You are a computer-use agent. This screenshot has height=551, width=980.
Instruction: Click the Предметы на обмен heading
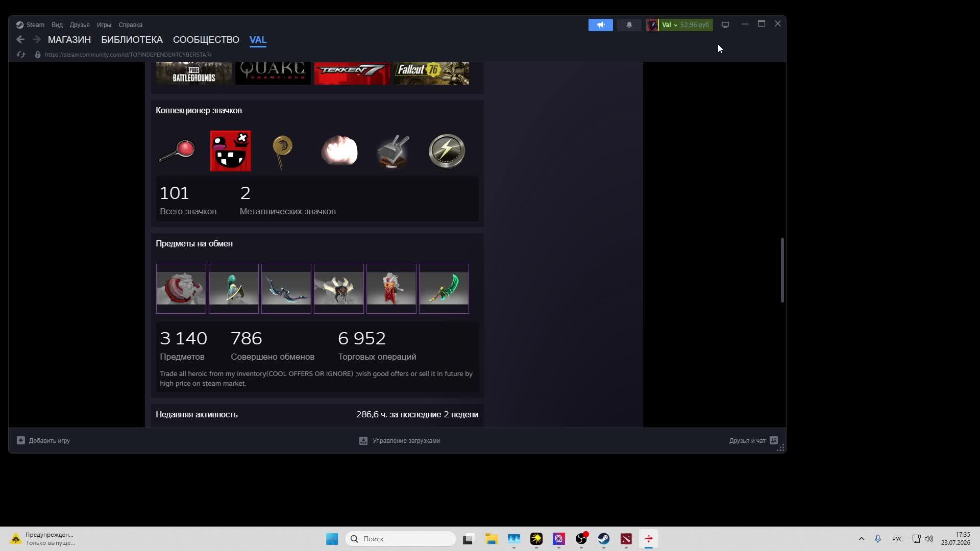[x=194, y=243]
